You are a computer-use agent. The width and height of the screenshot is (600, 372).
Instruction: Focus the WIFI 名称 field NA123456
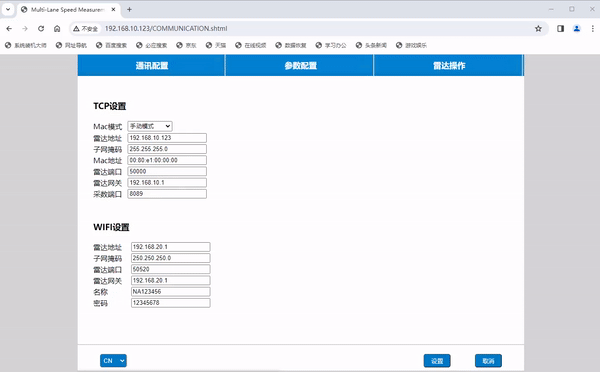171,292
